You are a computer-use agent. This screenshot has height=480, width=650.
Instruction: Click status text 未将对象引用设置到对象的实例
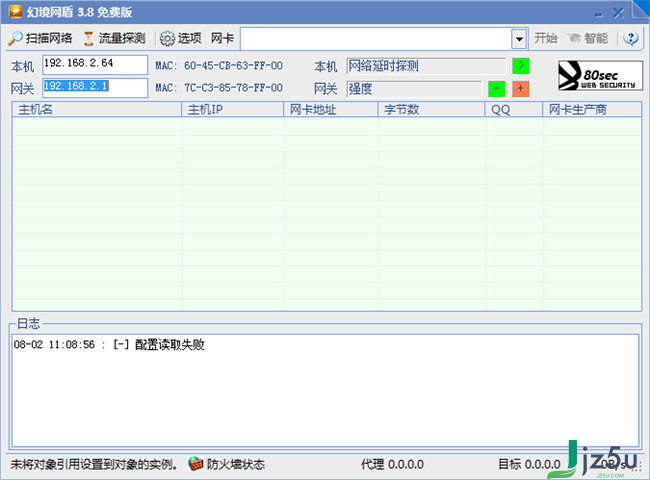click(x=94, y=464)
